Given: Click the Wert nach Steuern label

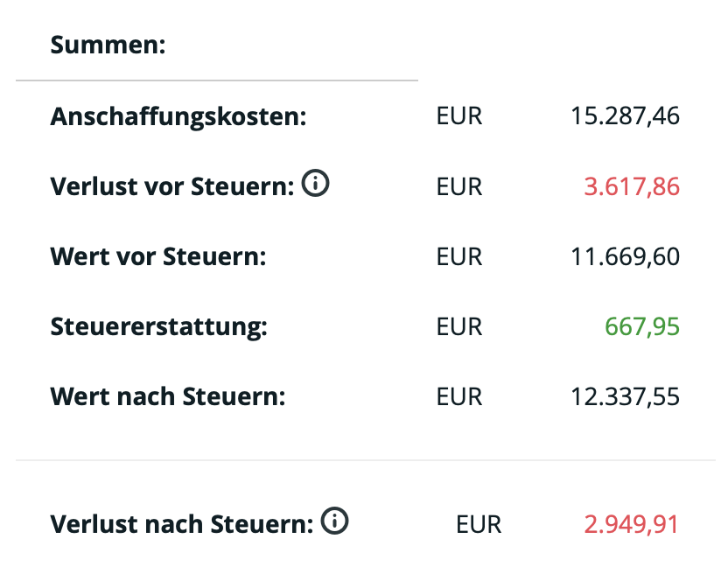Looking at the screenshot, I should point(168,396).
